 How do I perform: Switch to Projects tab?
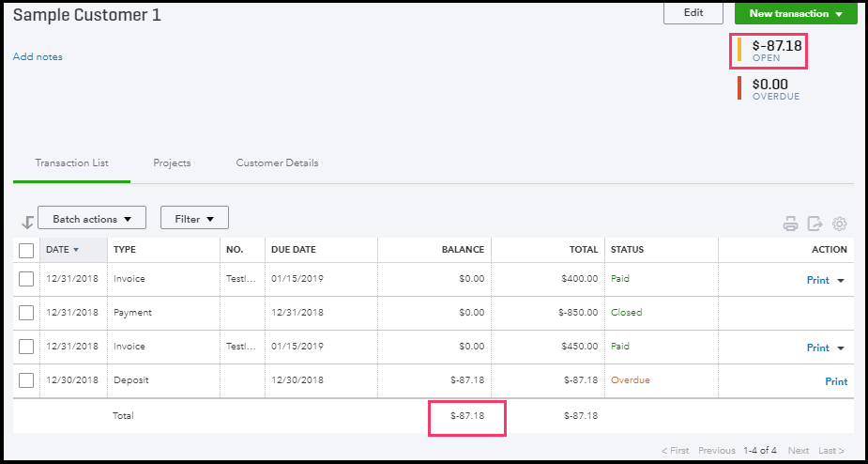[x=172, y=163]
